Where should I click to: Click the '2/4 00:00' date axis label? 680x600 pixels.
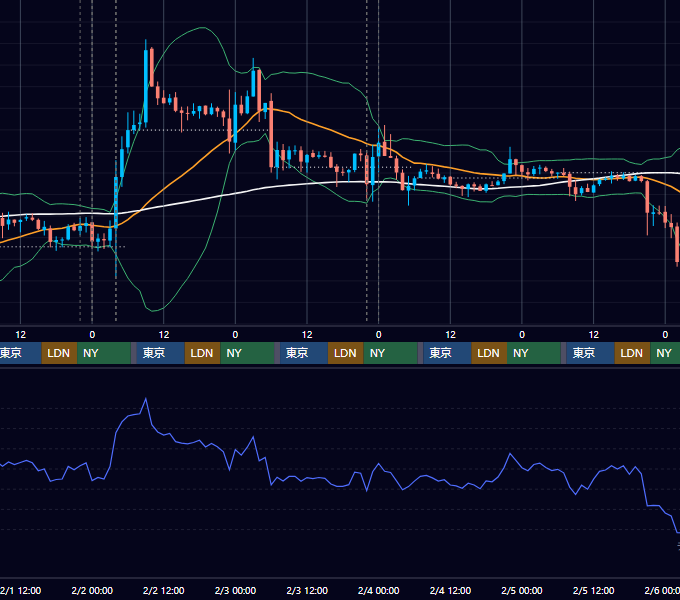pyautogui.click(x=379, y=590)
